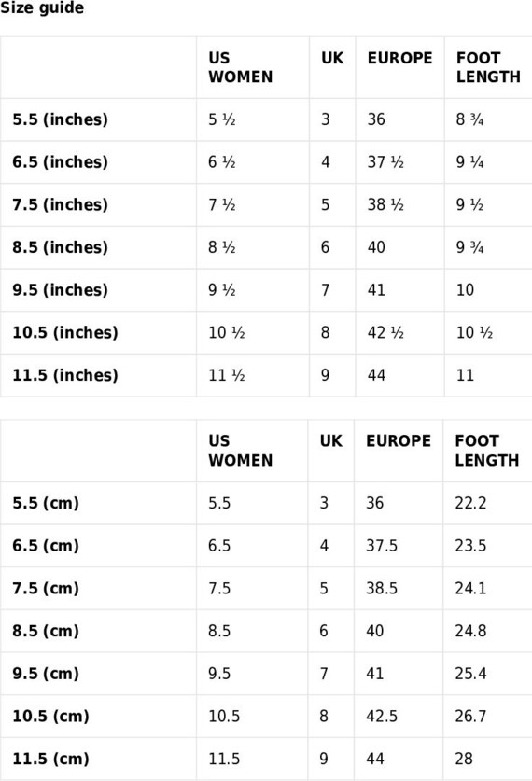Viewport: 532px width, 781px height.
Task: Click the 25.4 foot length cell
Action: 470,674
